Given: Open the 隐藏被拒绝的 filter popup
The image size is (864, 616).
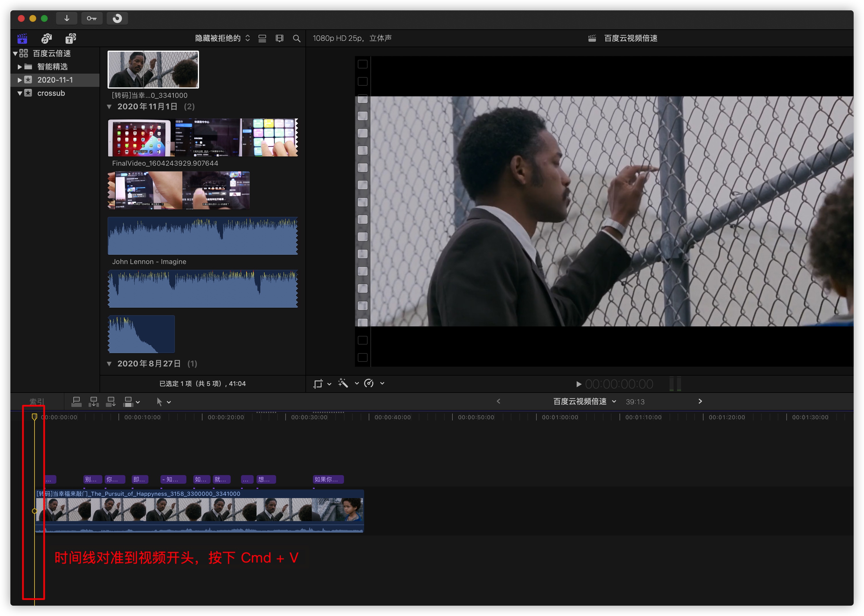Looking at the screenshot, I should coord(222,38).
